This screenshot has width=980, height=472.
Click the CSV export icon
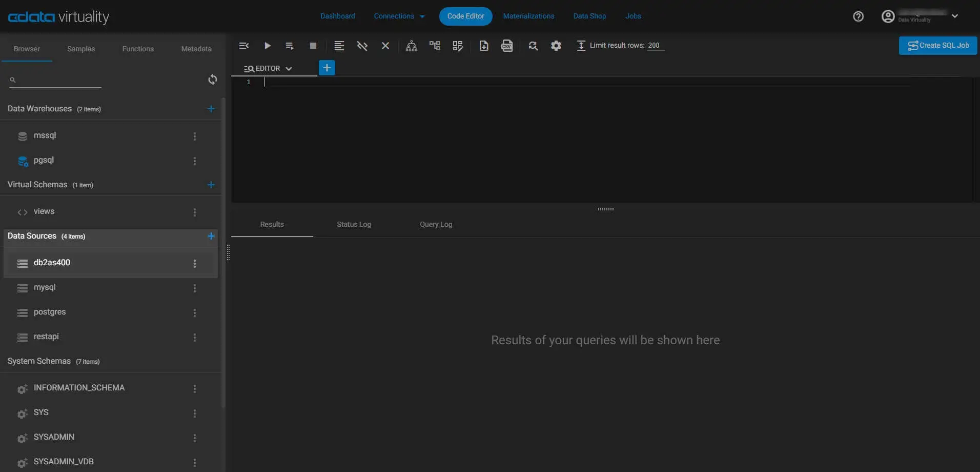(507, 46)
